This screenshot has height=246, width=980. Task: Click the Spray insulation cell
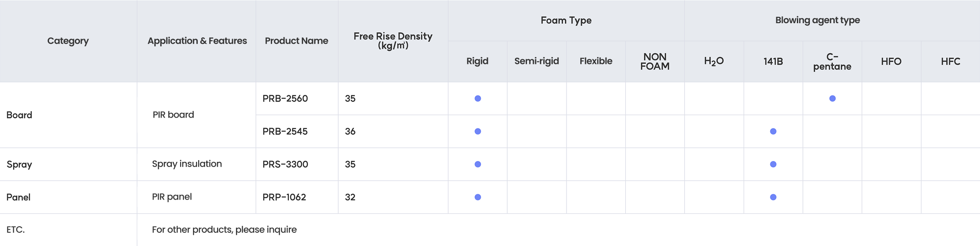tap(187, 164)
